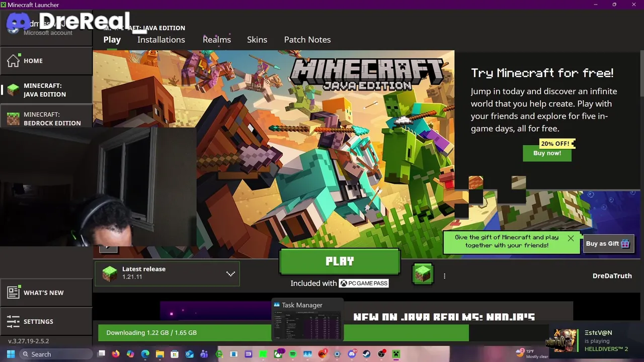Open the Patch Notes tab
The image size is (644, 362).
point(307,40)
